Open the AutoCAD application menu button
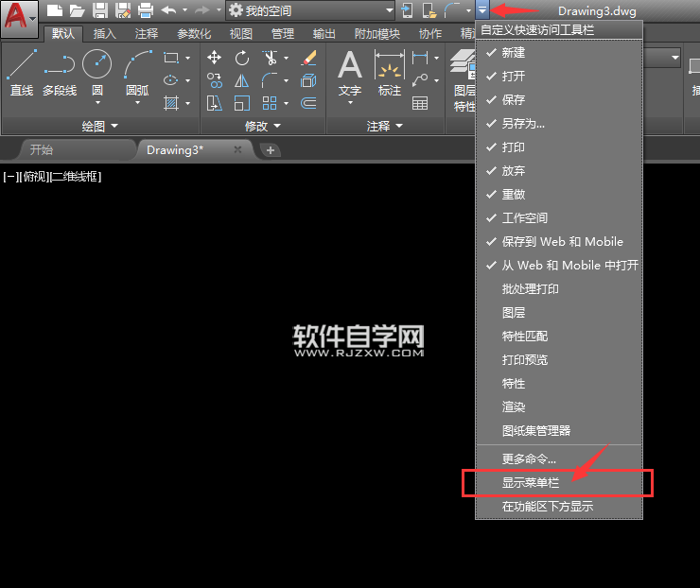The height and width of the screenshot is (588, 700). click(x=19, y=18)
